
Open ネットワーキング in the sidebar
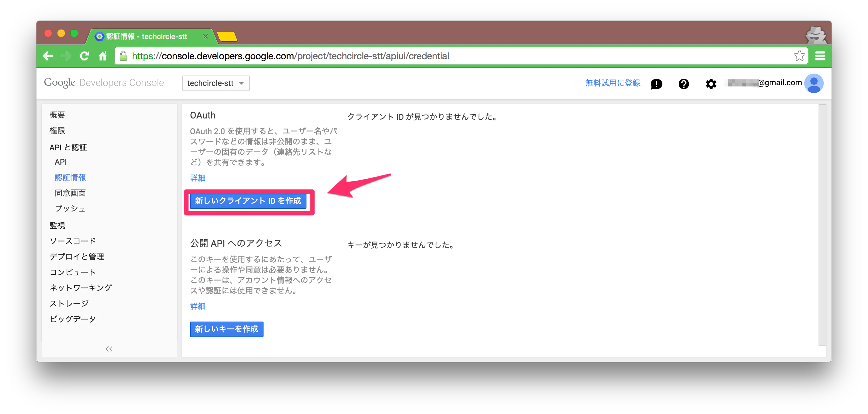pos(81,288)
